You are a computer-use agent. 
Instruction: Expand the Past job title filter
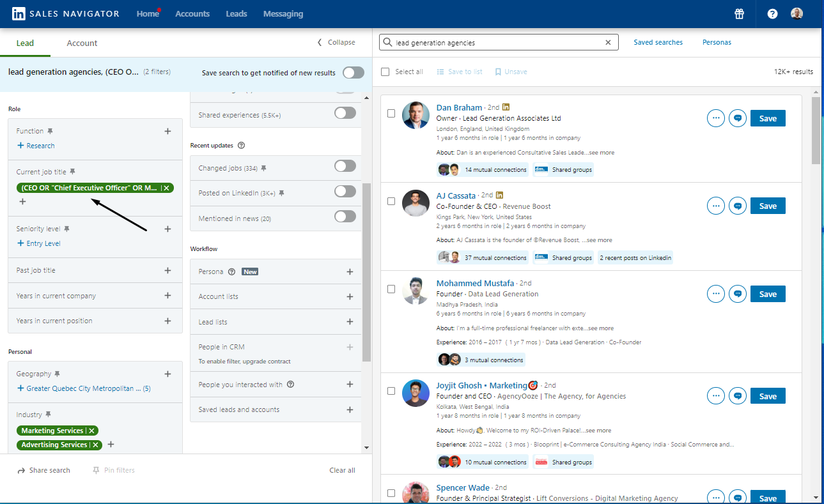click(x=167, y=270)
